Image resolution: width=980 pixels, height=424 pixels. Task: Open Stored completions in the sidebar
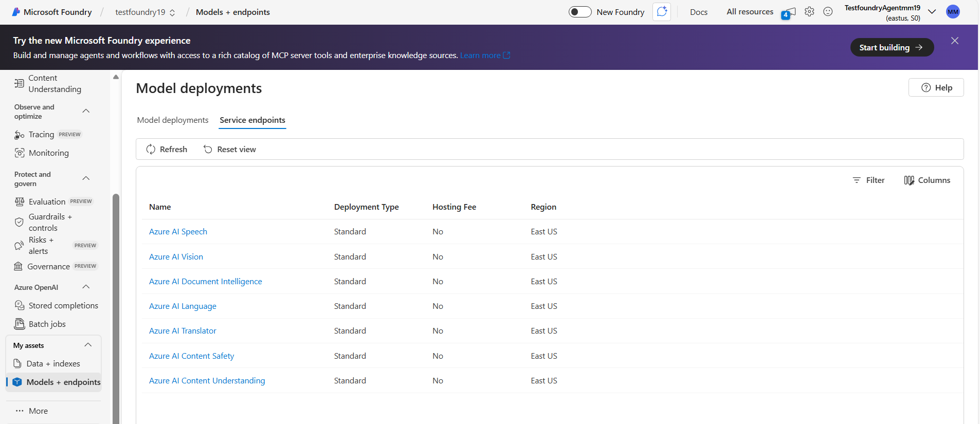63,305
